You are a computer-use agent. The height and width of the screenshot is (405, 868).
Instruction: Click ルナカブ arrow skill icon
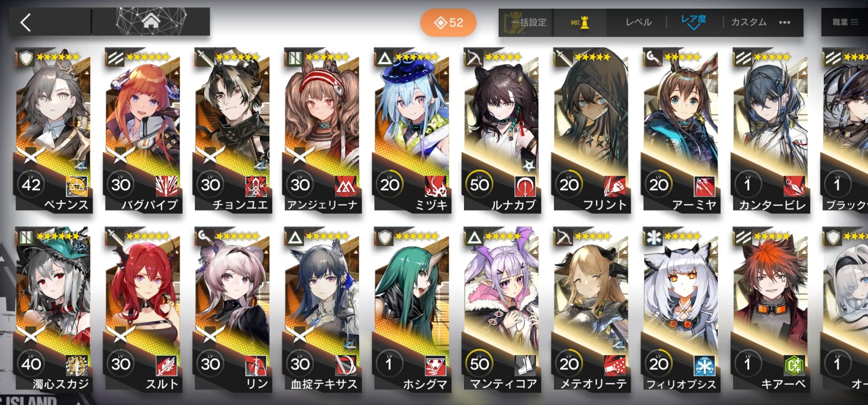525,186
